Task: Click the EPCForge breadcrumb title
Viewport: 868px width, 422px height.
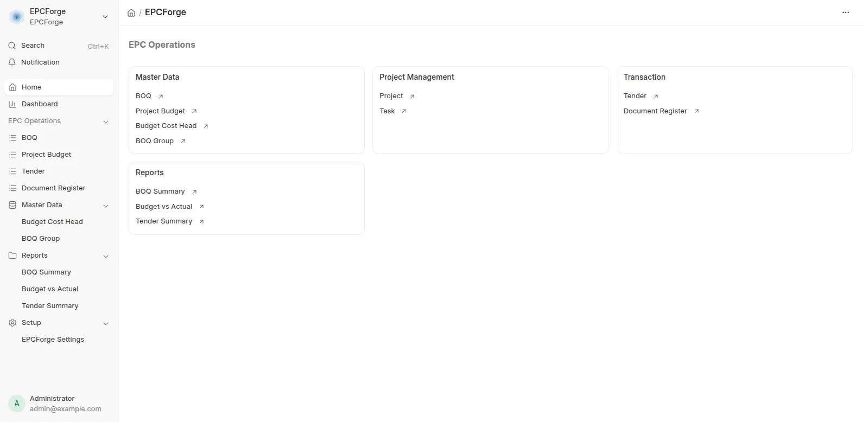Action: click(166, 12)
